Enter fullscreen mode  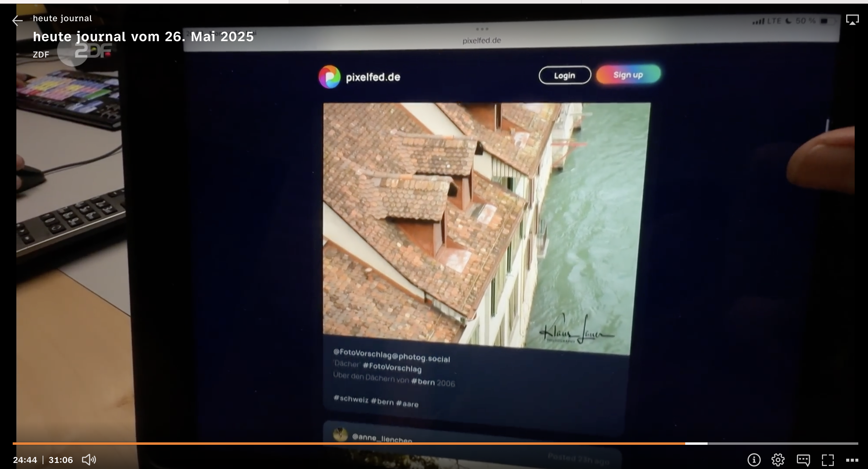pos(828,460)
